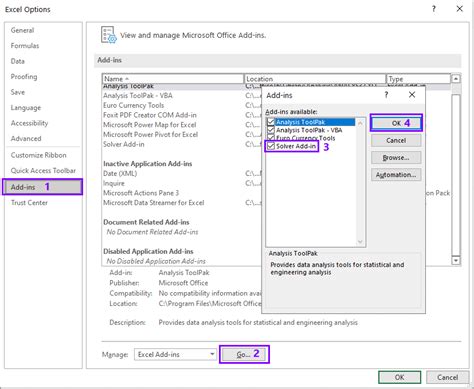Screen dimensions: 474x389
Task: Select the Add-ins category
Action: (x=42, y=187)
